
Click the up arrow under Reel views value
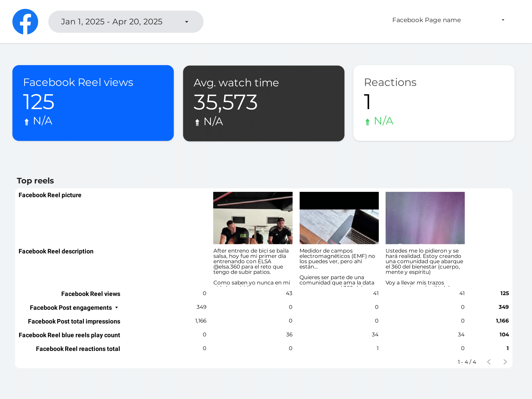pos(26,122)
